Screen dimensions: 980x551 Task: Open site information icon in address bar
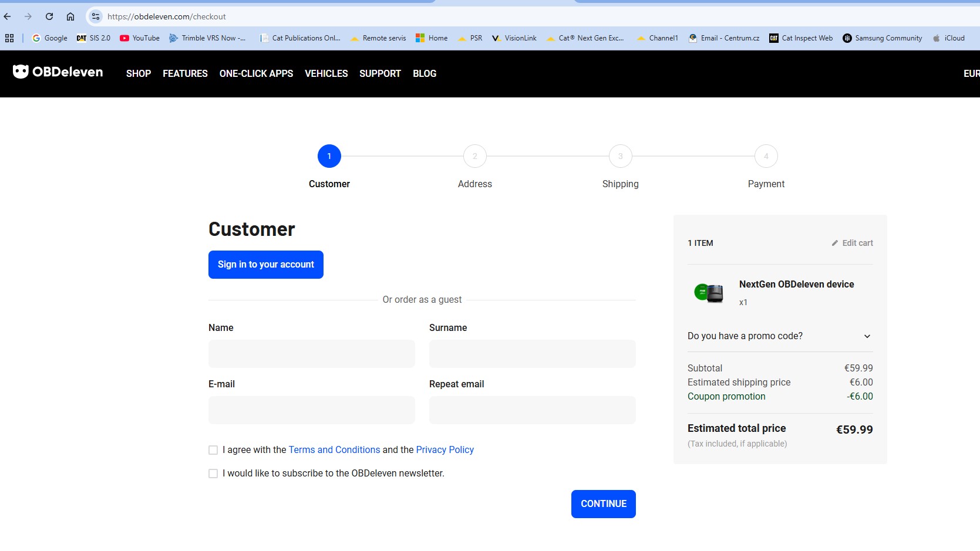[x=96, y=16]
